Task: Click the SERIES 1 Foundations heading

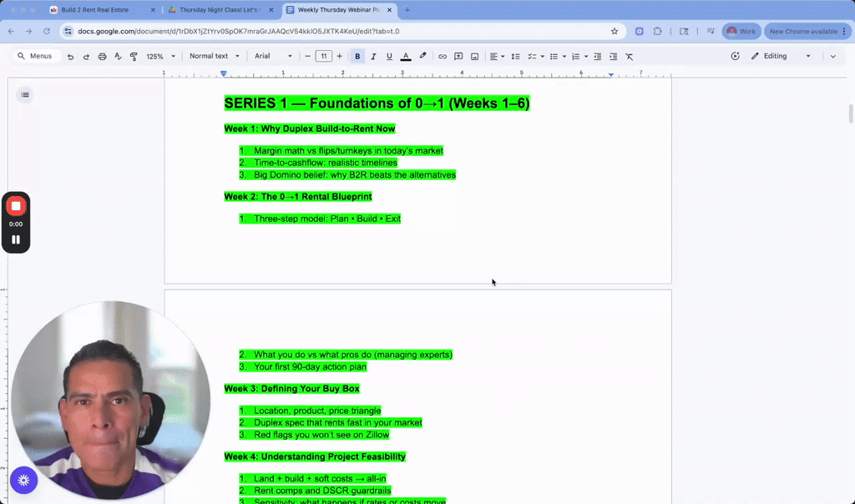Action: click(x=377, y=103)
